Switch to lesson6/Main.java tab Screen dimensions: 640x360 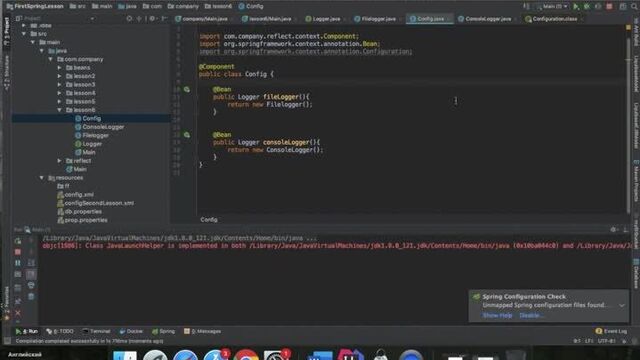point(270,19)
